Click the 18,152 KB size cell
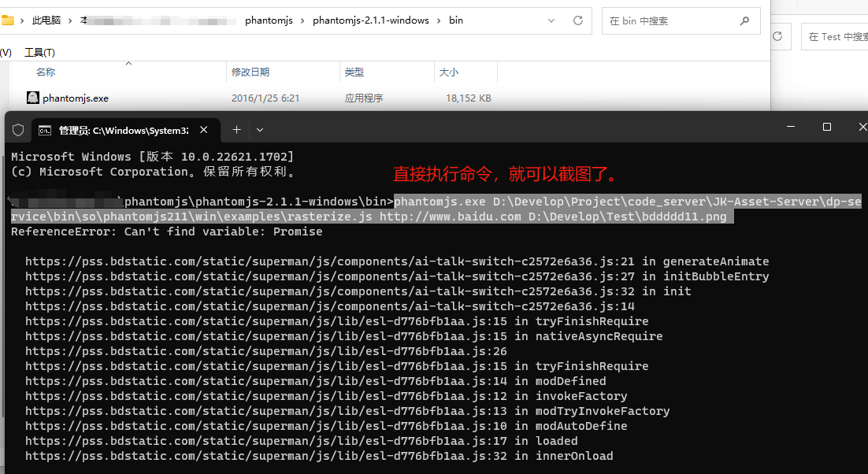This screenshot has height=474, width=868. (x=469, y=98)
